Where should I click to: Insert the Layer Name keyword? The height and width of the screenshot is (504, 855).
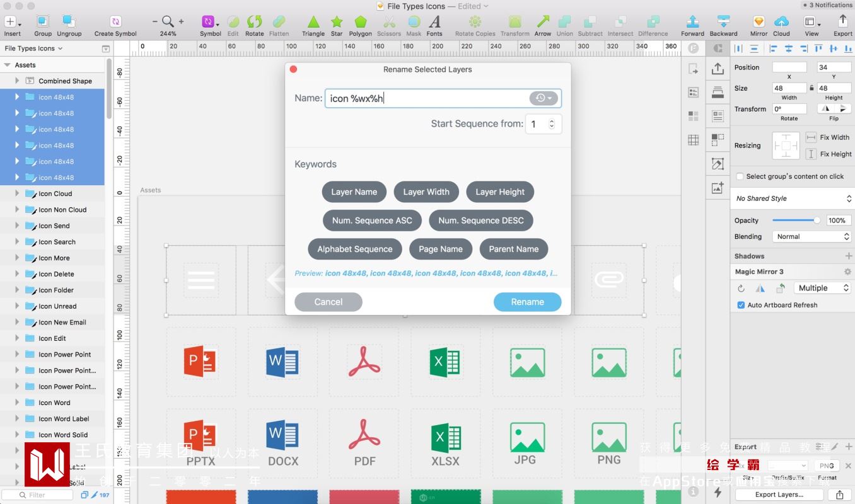coord(354,192)
